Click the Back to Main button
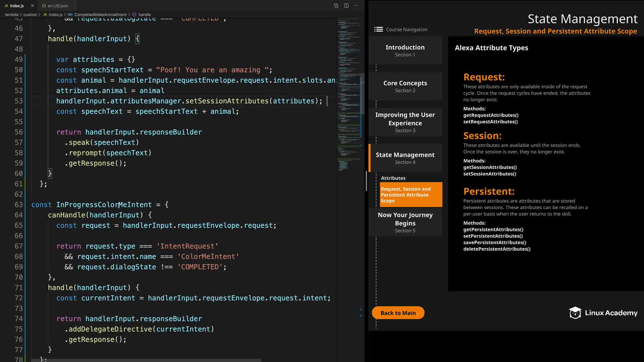 [x=398, y=313]
